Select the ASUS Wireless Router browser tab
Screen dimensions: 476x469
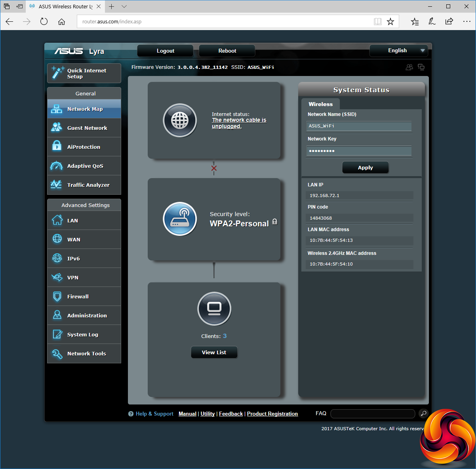coord(65,7)
